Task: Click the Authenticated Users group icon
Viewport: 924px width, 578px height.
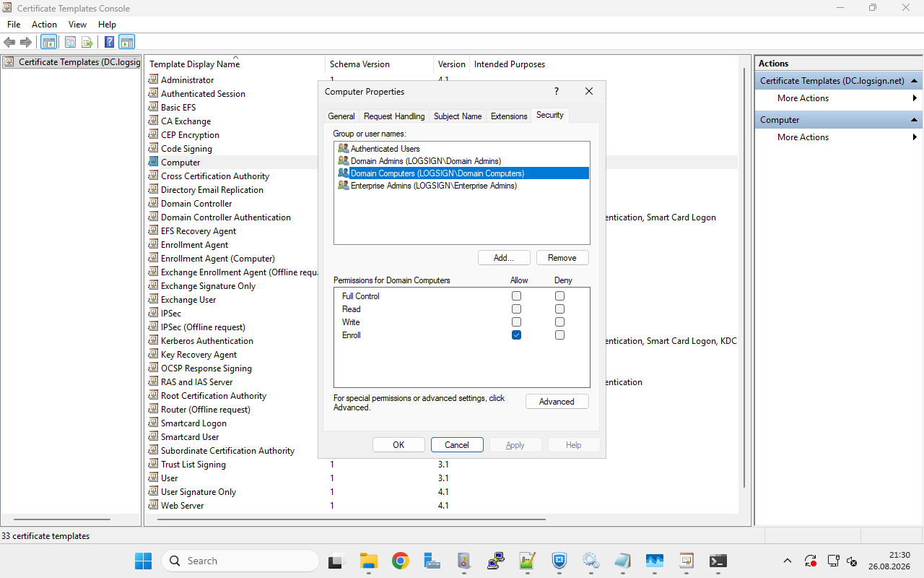Action: pyautogui.click(x=343, y=148)
